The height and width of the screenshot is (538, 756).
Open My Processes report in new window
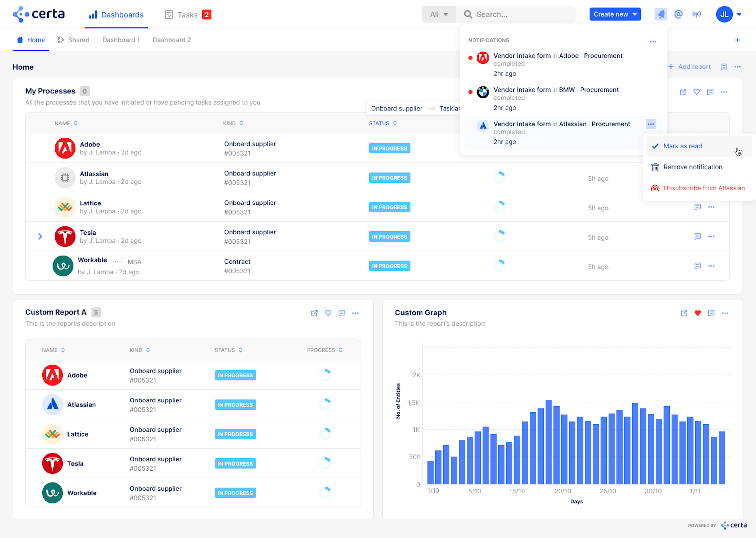pos(683,92)
